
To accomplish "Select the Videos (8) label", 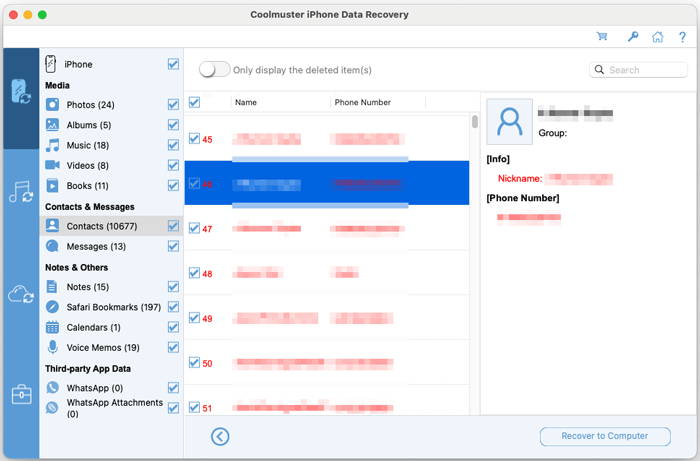I will pyautogui.click(x=88, y=166).
